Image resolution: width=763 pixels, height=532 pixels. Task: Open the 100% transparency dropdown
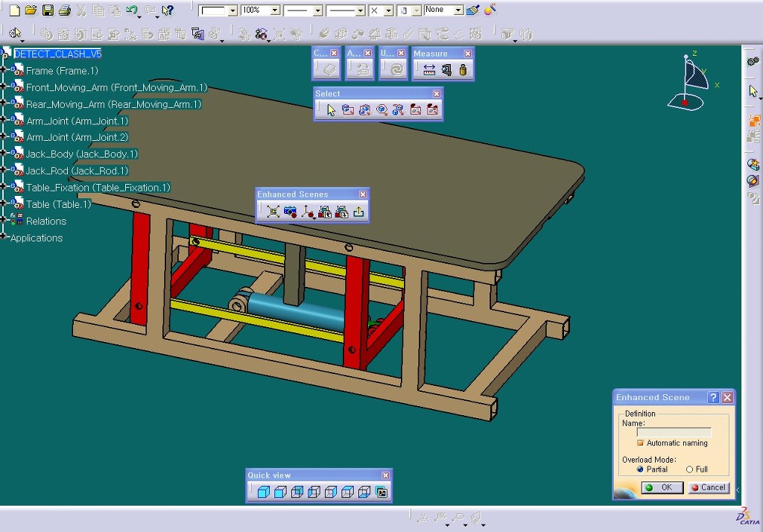275,11
